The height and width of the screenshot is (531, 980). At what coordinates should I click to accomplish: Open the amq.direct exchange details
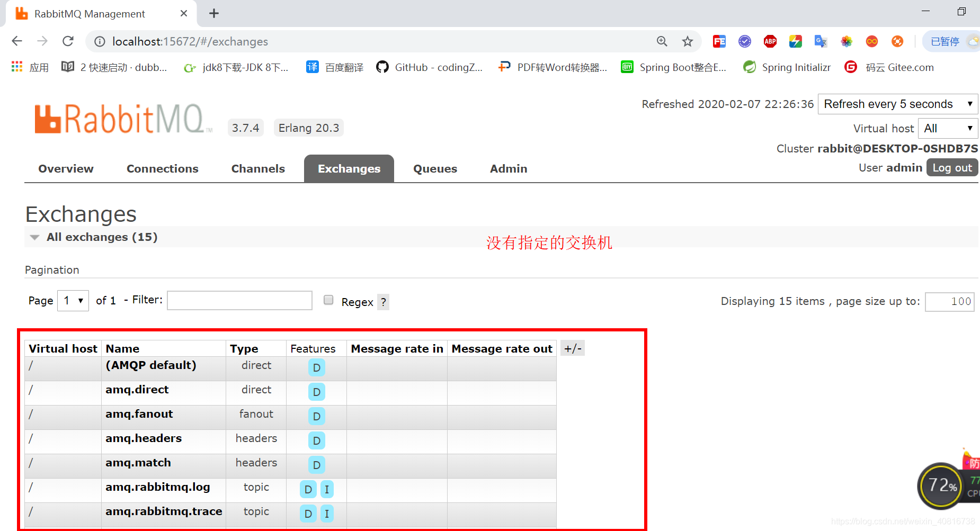click(x=137, y=389)
